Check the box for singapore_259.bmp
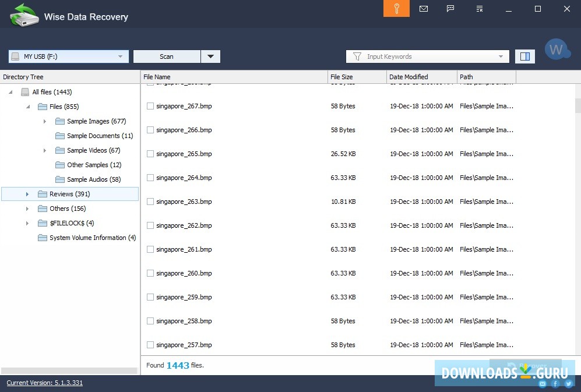The height and width of the screenshot is (392, 581). [150, 297]
